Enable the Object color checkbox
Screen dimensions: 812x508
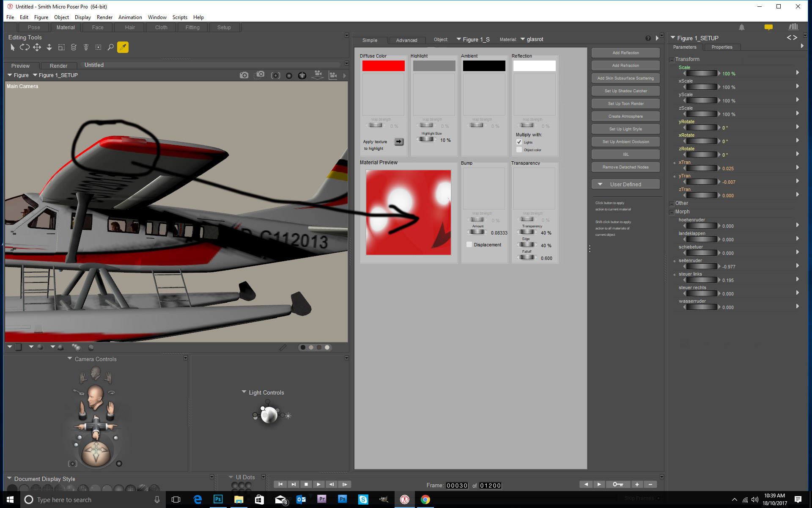coord(519,150)
